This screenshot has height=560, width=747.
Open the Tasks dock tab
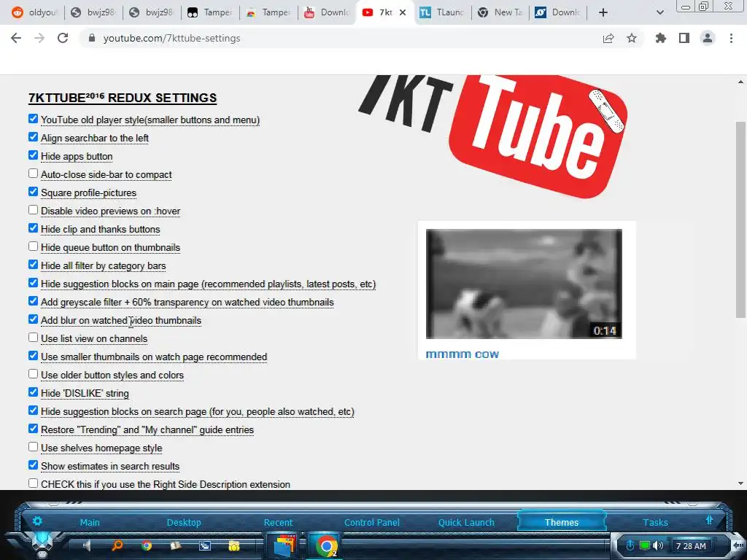tap(656, 522)
